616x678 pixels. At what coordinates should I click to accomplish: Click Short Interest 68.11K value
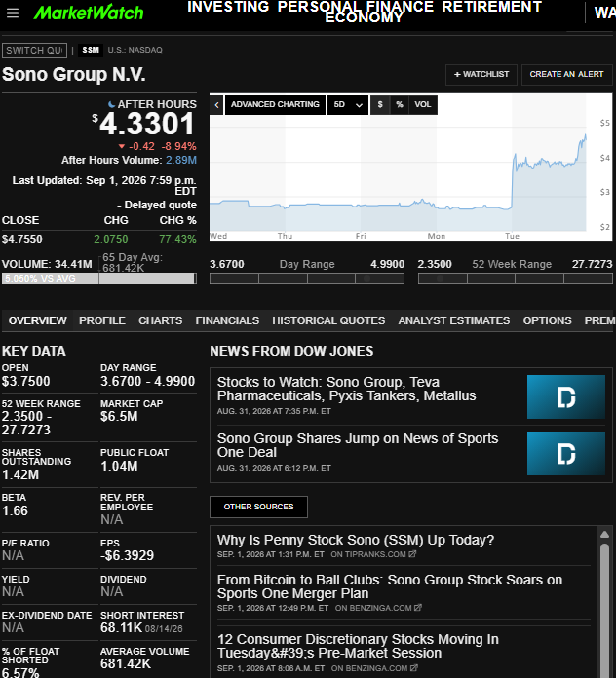coord(122,627)
